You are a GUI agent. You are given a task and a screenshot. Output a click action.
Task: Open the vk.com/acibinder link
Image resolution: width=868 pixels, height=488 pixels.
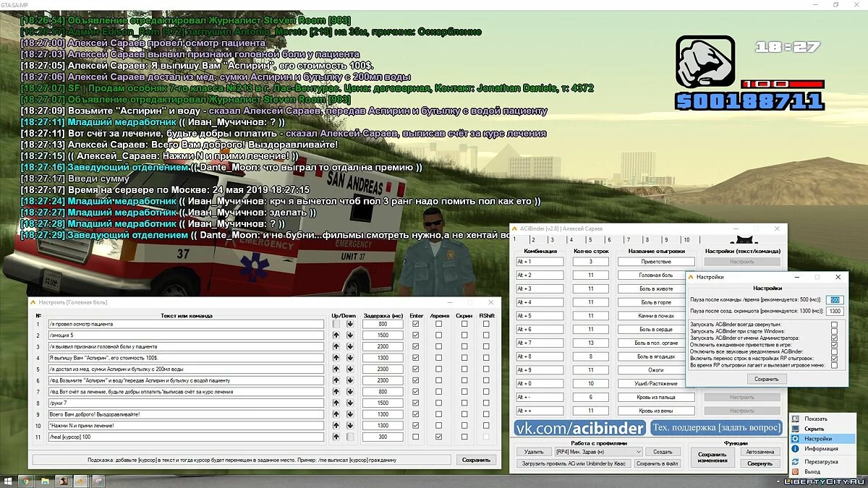(x=579, y=428)
